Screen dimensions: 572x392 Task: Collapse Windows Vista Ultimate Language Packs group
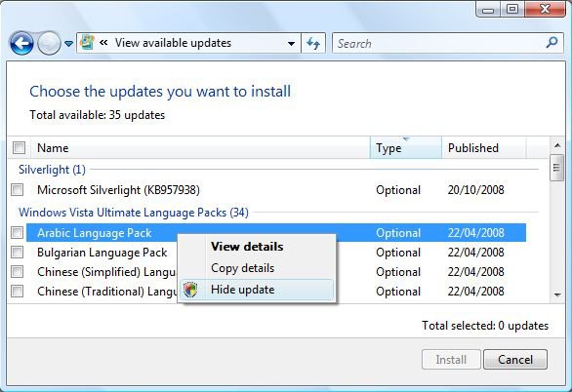pyautogui.click(x=134, y=213)
